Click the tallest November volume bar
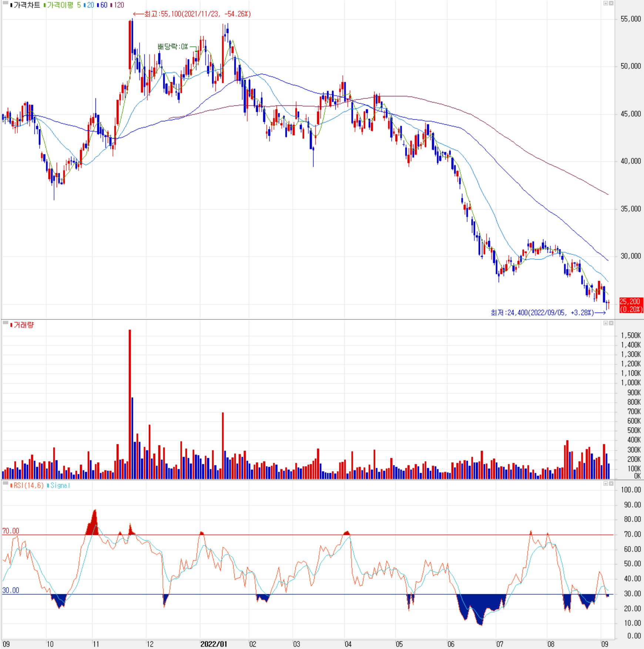644x649 pixels. (130, 404)
